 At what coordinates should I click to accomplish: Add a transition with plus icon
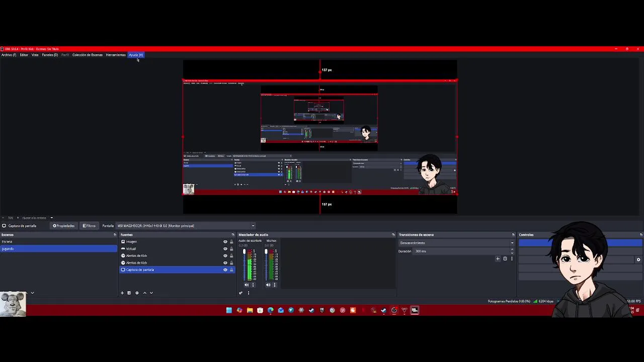(x=498, y=259)
